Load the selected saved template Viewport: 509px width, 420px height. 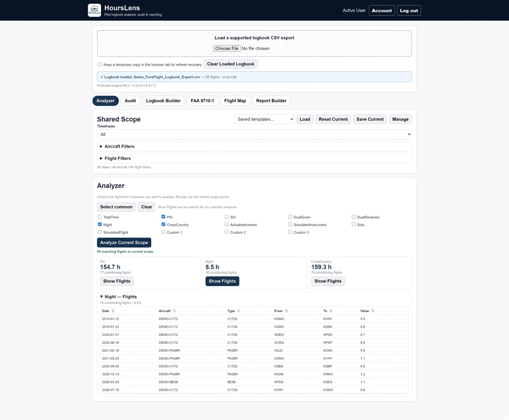305,119
